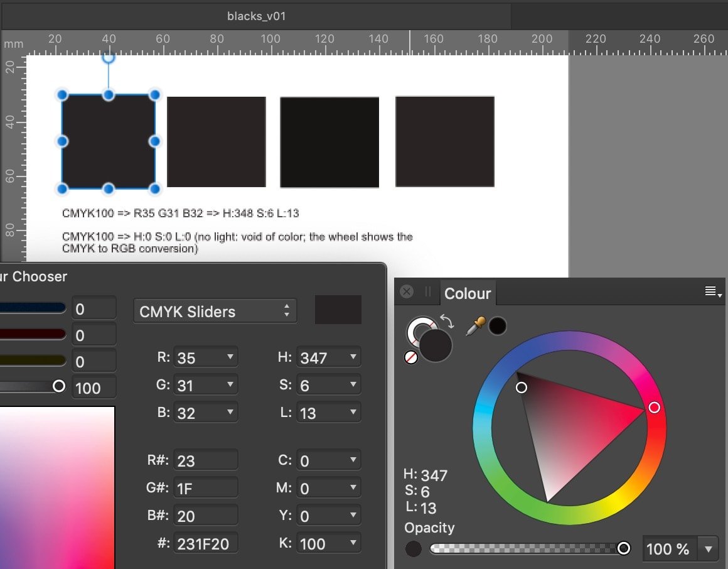Image resolution: width=728 pixels, height=569 pixels.
Task: Open the B: 32 value dropdown
Action: [x=230, y=412]
